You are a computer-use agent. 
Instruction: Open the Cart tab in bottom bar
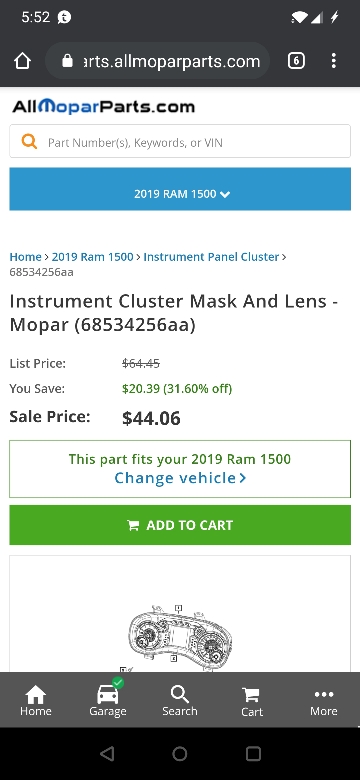coord(252,701)
